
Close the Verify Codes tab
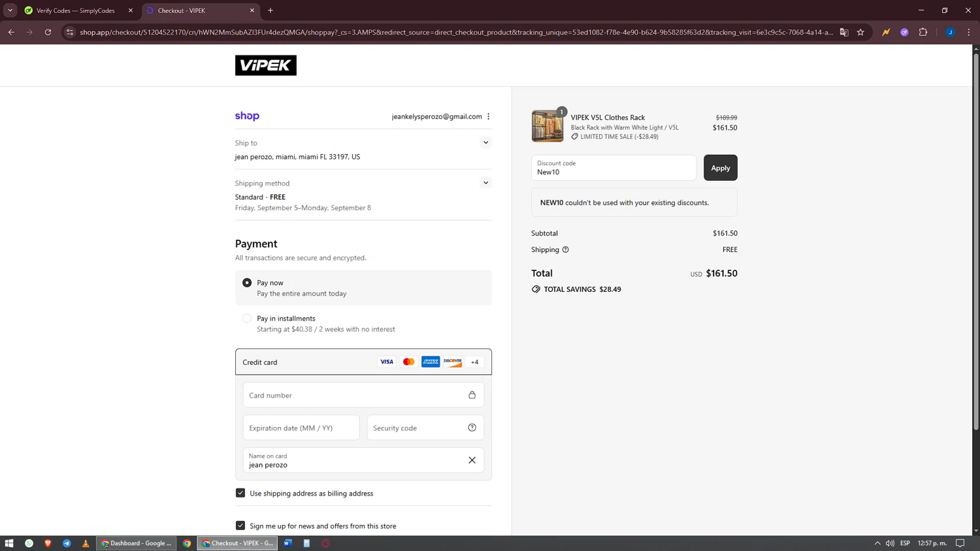point(131,10)
